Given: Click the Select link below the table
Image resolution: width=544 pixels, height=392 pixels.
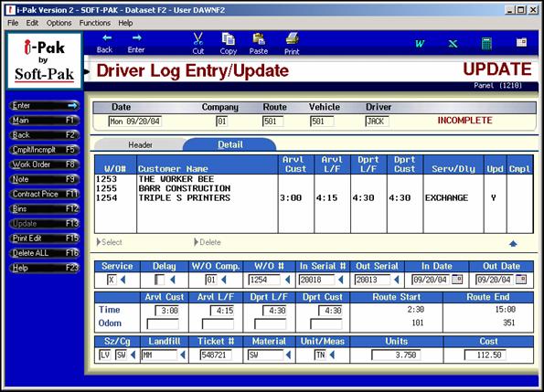Looking at the screenshot, I should [x=110, y=242].
